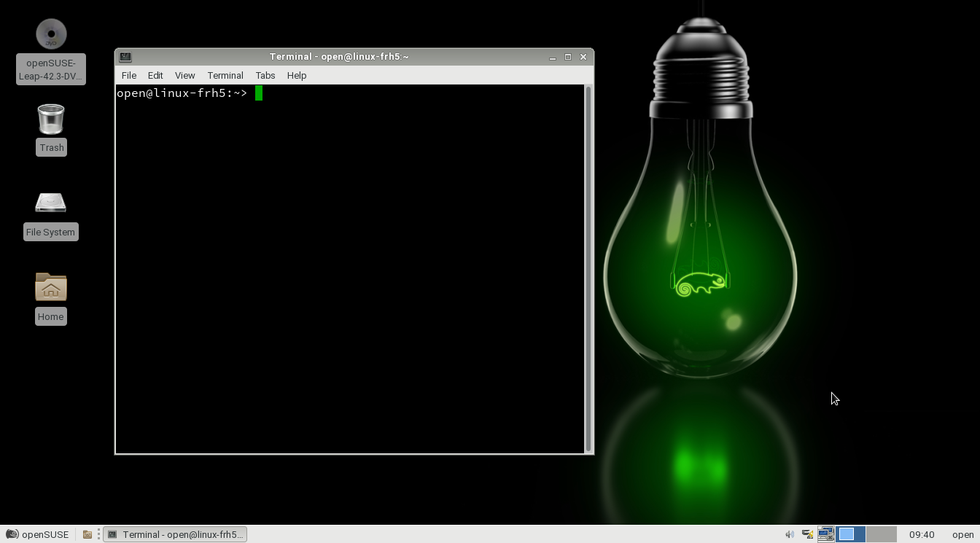Open the openSUSE application menu

pyautogui.click(x=37, y=534)
